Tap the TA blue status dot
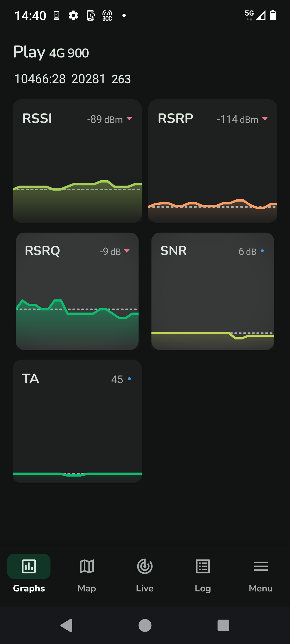 coord(129,379)
